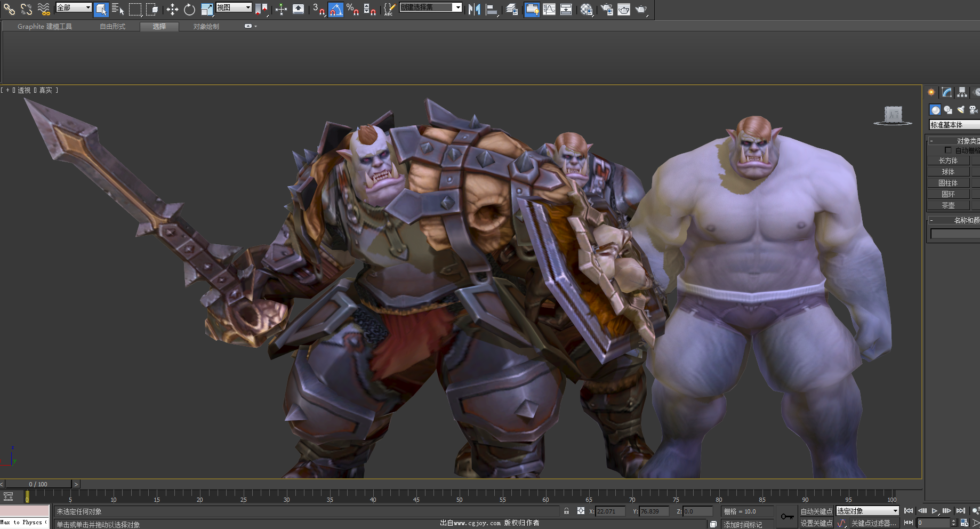This screenshot has height=529, width=980.
Task: Click the 茶壶 teapot button
Action: pyautogui.click(x=948, y=205)
